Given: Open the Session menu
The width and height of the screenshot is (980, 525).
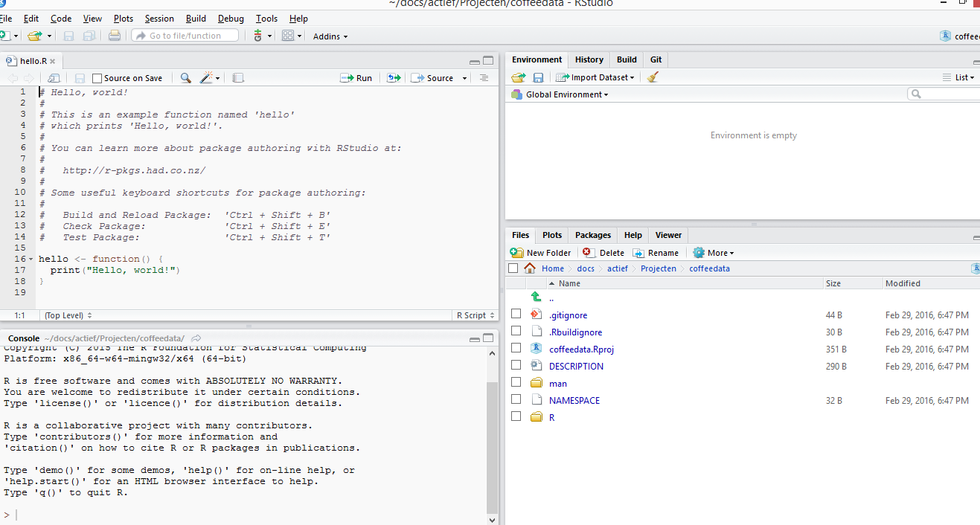Looking at the screenshot, I should tap(159, 18).
